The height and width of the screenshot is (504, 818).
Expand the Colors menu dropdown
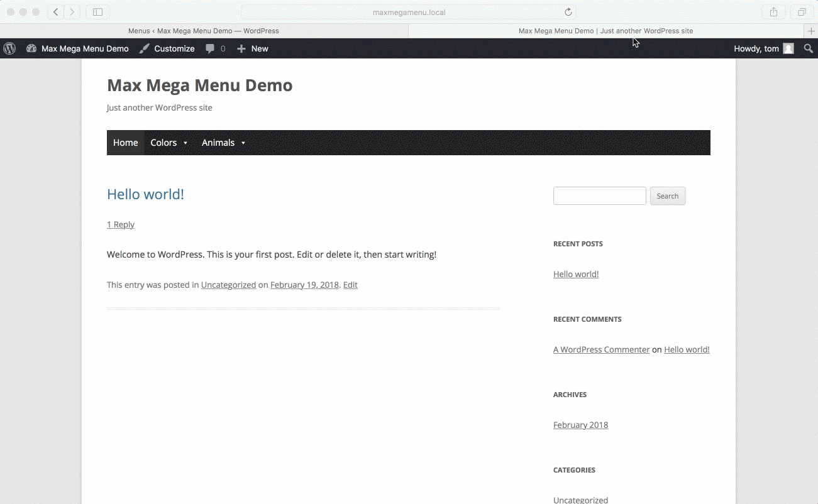pyautogui.click(x=169, y=143)
